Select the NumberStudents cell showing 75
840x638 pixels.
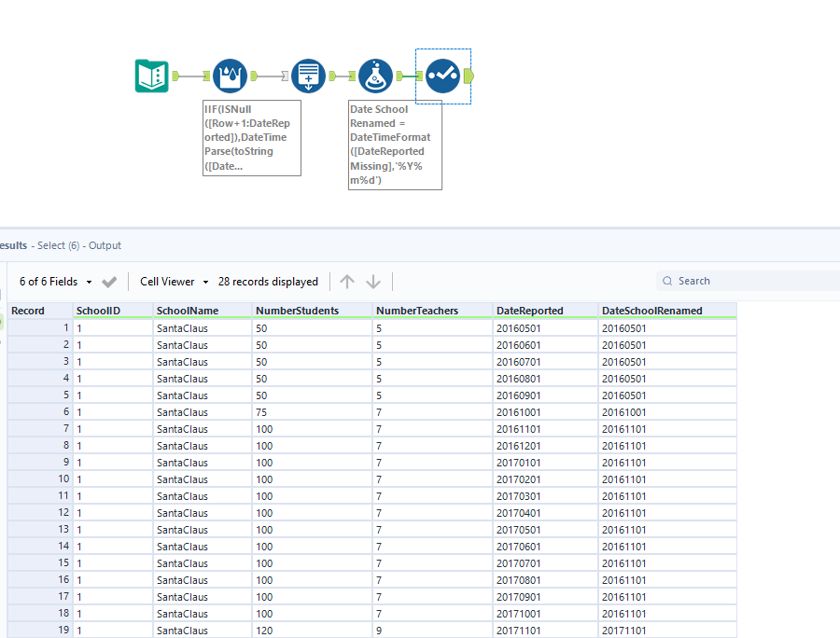coord(312,412)
